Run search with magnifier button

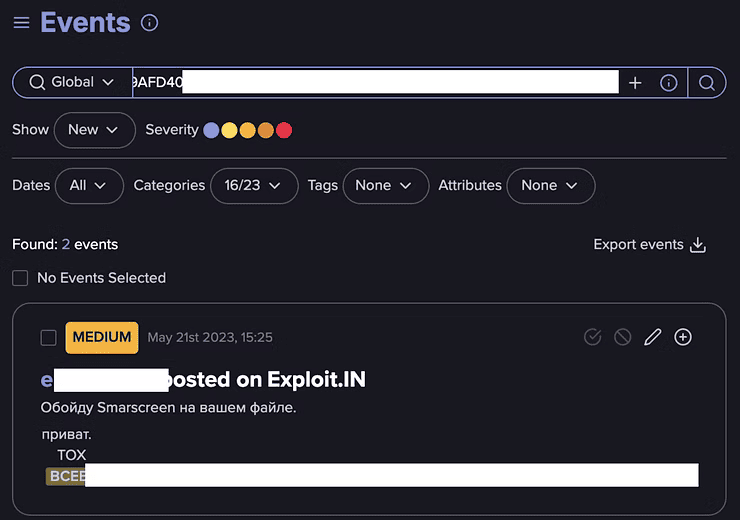[707, 83]
